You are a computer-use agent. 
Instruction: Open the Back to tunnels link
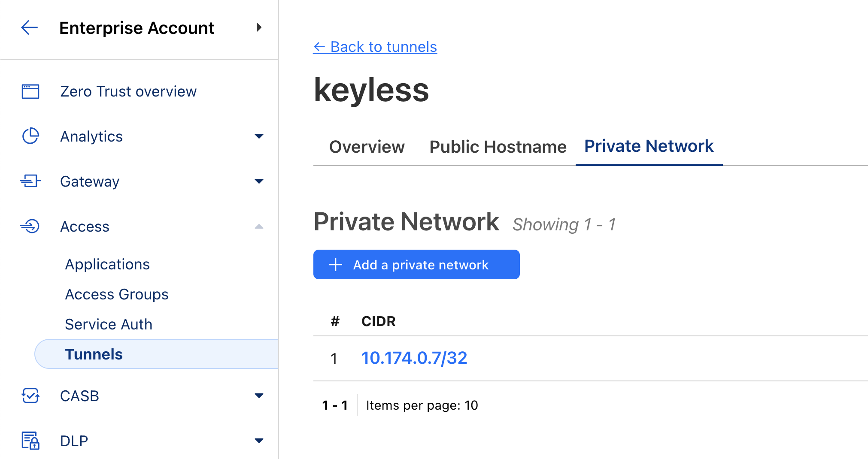375,47
